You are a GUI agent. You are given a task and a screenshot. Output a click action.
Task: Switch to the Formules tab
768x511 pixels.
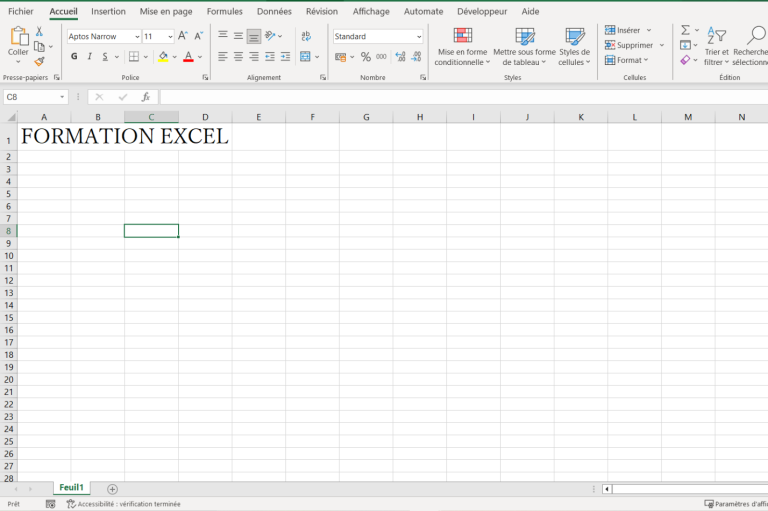point(224,11)
